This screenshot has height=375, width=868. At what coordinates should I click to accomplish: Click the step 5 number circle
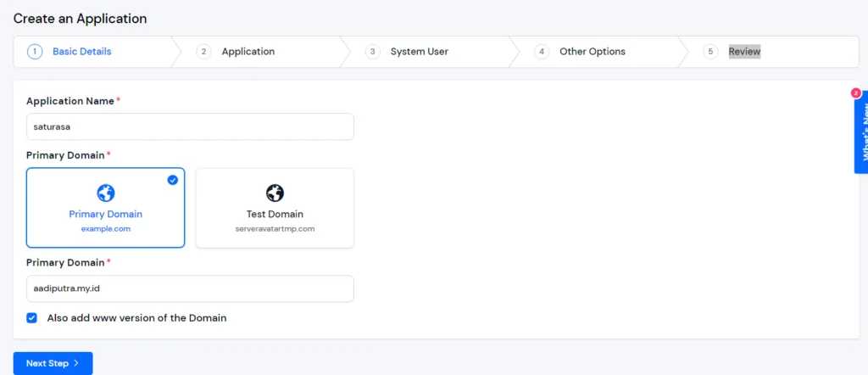710,52
